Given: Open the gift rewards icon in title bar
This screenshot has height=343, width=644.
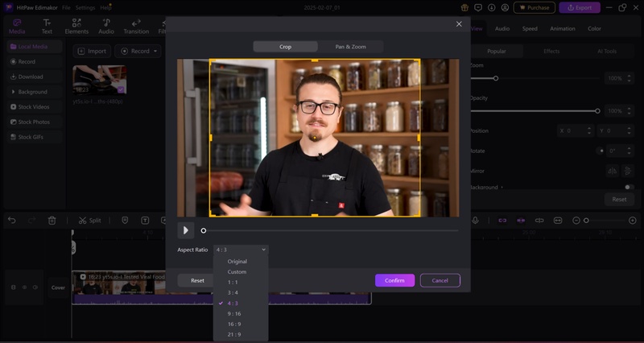Looking at the screenshot, I should (464, 7).
